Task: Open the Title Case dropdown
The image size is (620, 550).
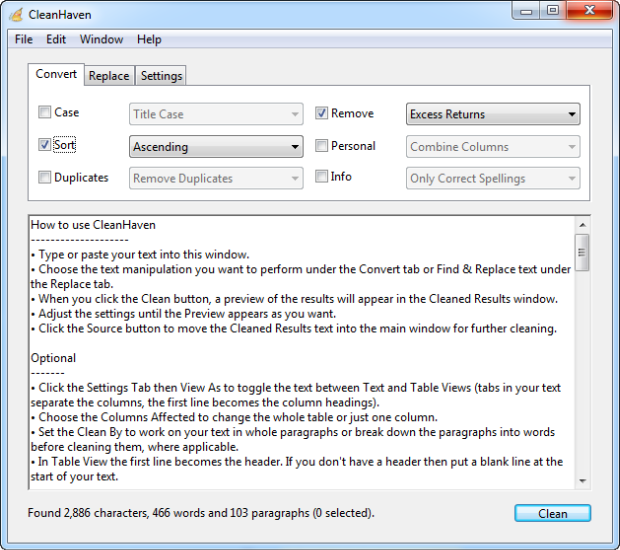Action: [x=216, y=114]
